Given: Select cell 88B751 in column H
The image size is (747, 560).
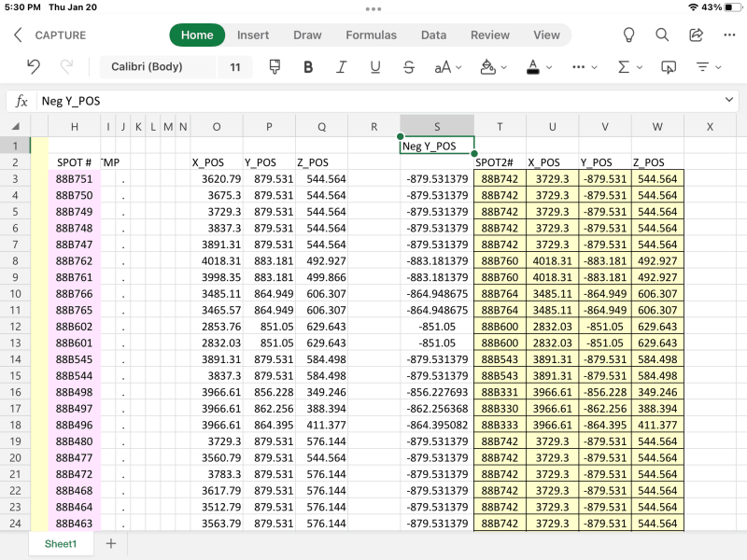Looking at the screenshot, I should point(75,179).
